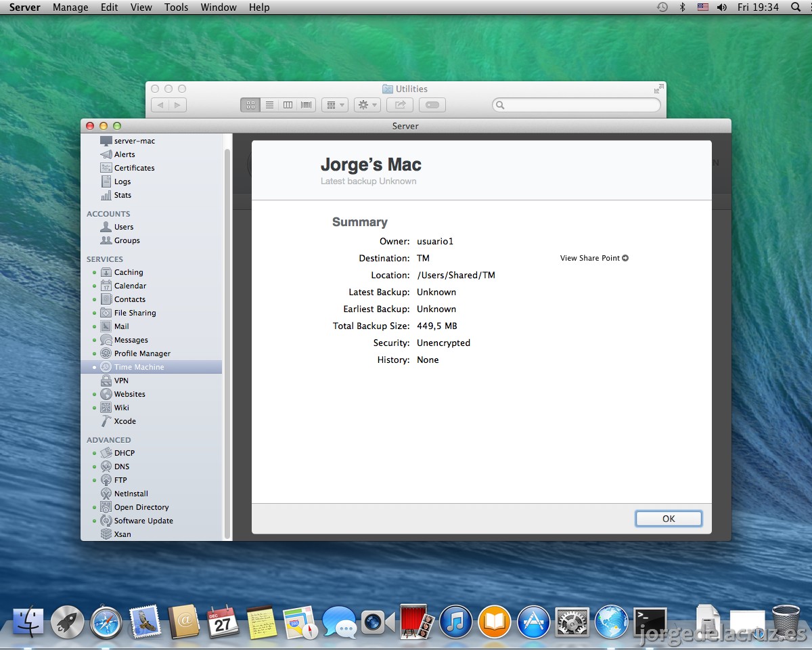This screenshot has height=650, width=812.
Task: Click the search field in Utilities window
Action: click(x=577, y=105)
